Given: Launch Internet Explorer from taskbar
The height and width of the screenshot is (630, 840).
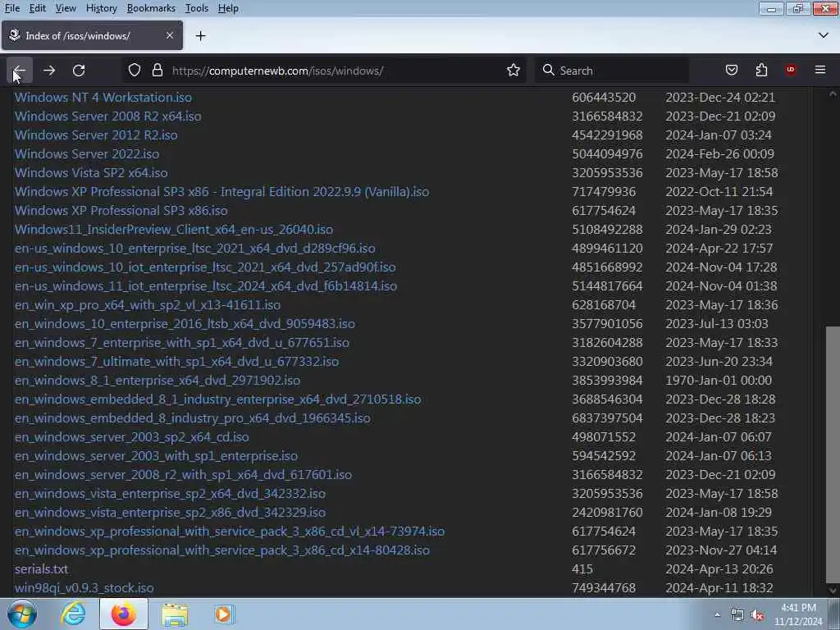Looking at the screenshot, I should (73, 614).
